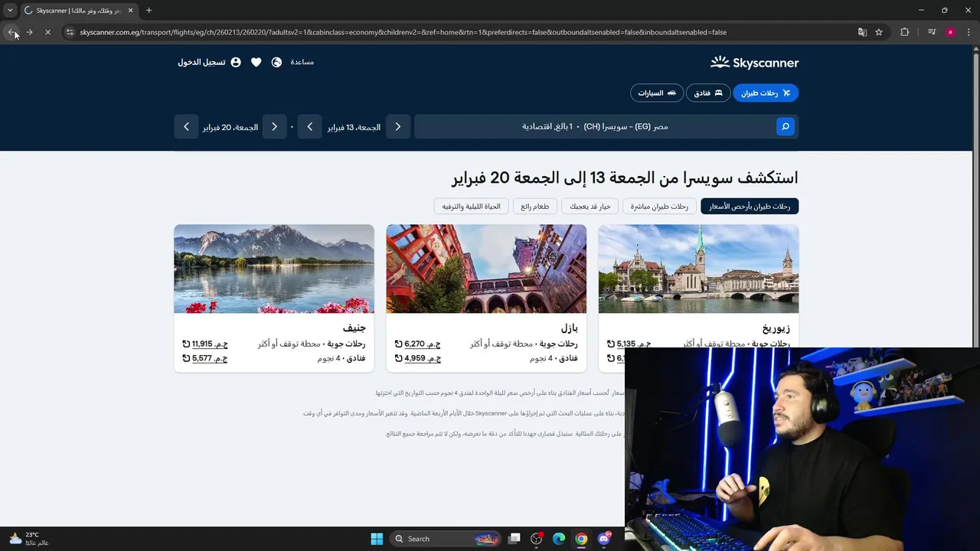Stop page loading with the X button

point(47,32)
